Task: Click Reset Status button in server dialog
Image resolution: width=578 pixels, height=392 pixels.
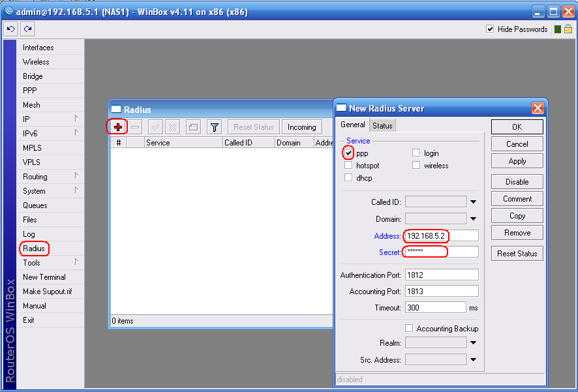Action: [x=517, y=254]
